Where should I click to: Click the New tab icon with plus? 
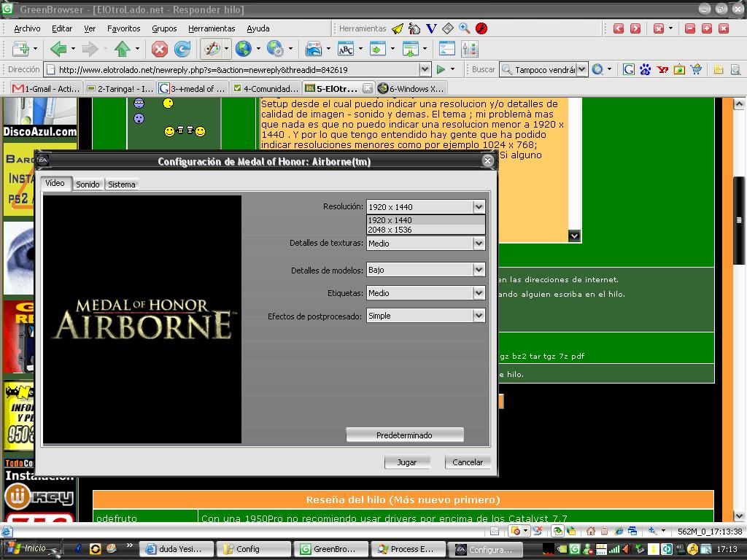point(20,49)
